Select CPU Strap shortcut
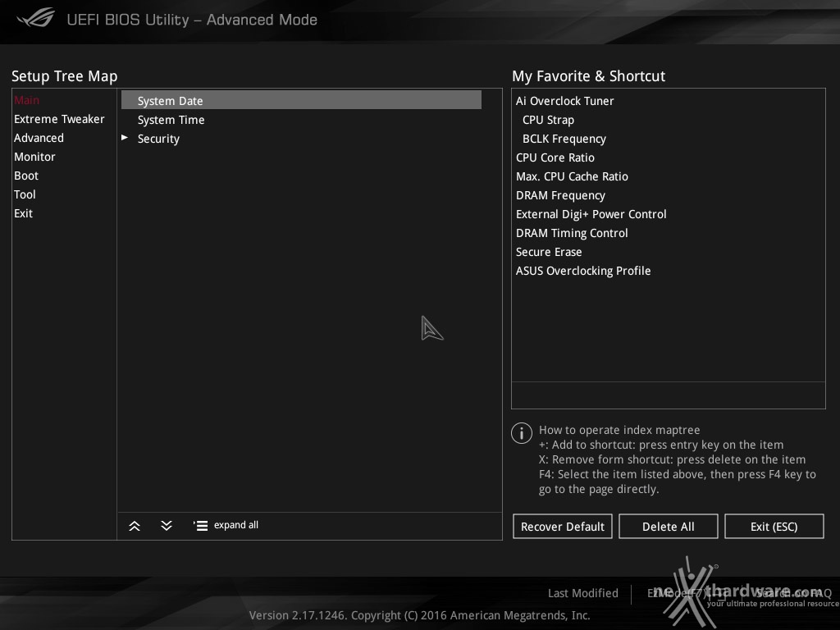Viewport: 840px width, 630px height. (548, 120)
